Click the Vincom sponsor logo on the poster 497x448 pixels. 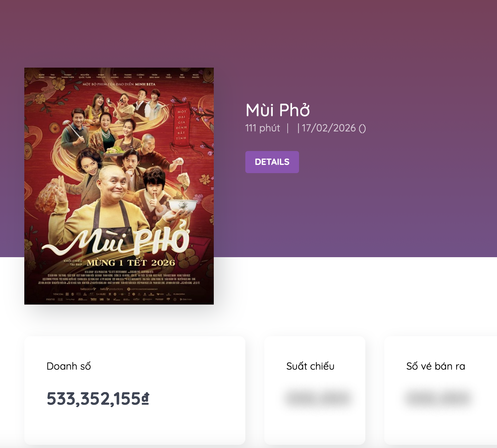coord(58,294)
